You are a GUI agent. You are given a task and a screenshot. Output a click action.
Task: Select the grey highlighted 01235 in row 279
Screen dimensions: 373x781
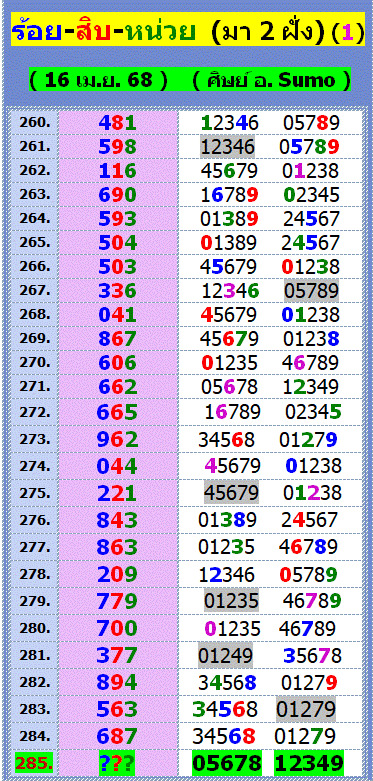click(x=232, y=600)
